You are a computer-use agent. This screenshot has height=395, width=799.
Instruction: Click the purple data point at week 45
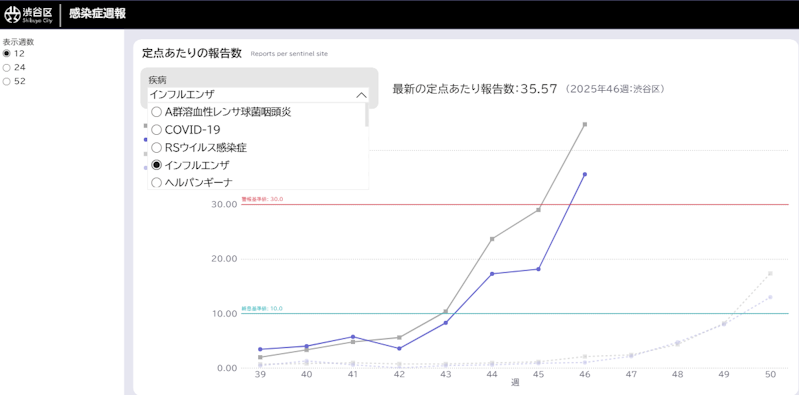click(539, 269)
